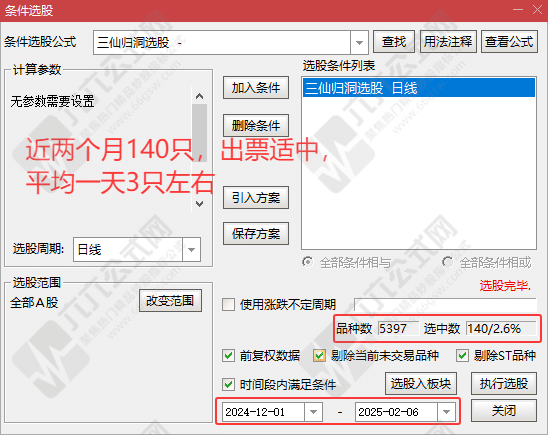
Task: Toggle 时间段内满足条件 checkbox
Action: tap(228, 385)
